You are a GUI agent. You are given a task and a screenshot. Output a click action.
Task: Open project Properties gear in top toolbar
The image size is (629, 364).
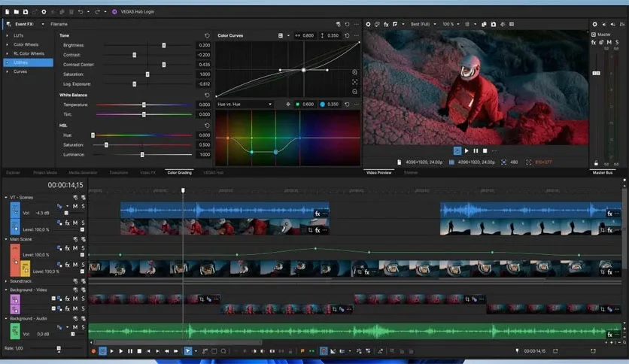44,11
